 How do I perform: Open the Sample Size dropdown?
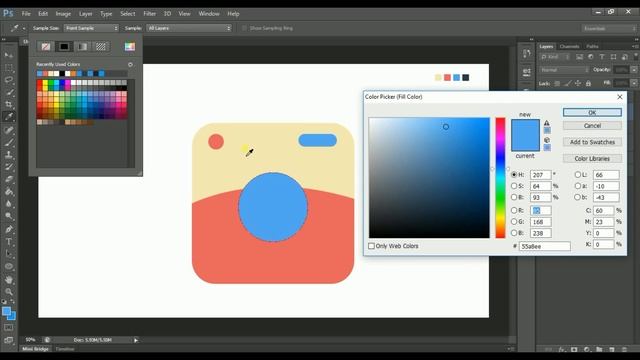click(x=91, y=28)
